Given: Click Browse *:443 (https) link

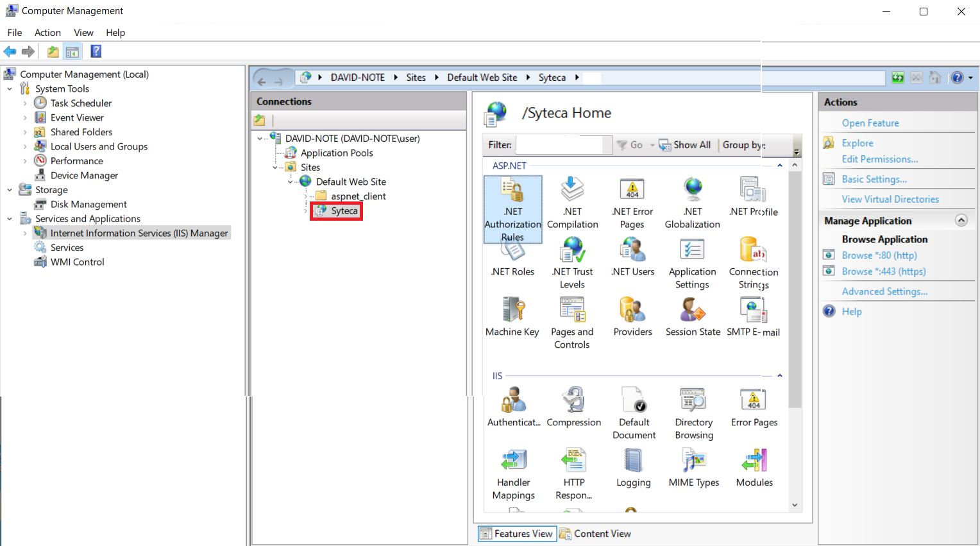Looking at the screenshot, I should [x=883, y=271].
